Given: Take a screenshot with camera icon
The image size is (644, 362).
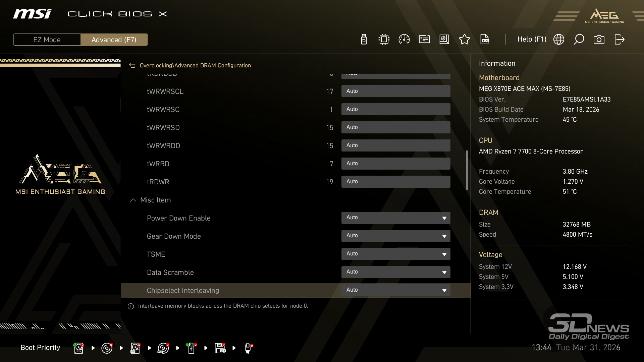Looking at the screenshot, I should click(x=599, y=40).
